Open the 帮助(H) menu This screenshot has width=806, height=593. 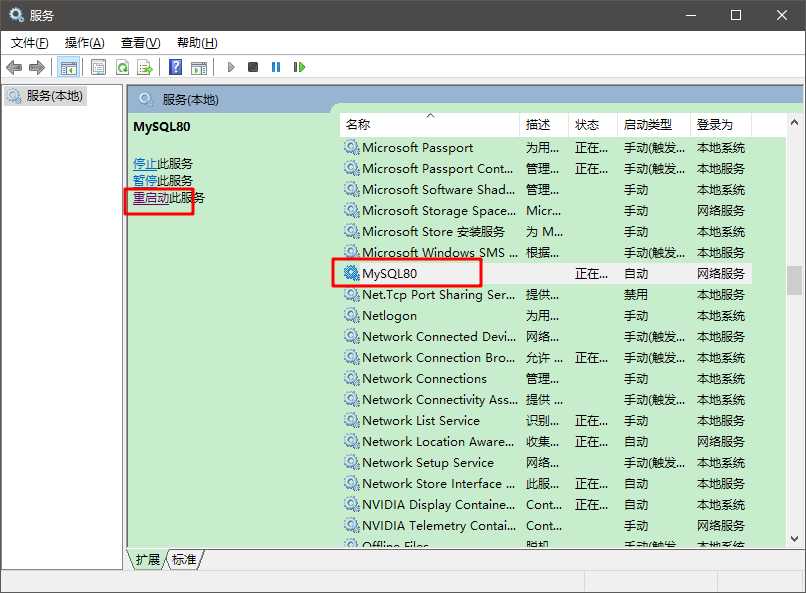pos(197,43)
